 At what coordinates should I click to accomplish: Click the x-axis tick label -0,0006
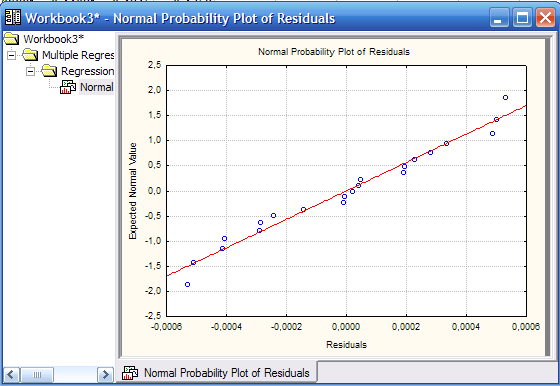[x=166, y=327]
